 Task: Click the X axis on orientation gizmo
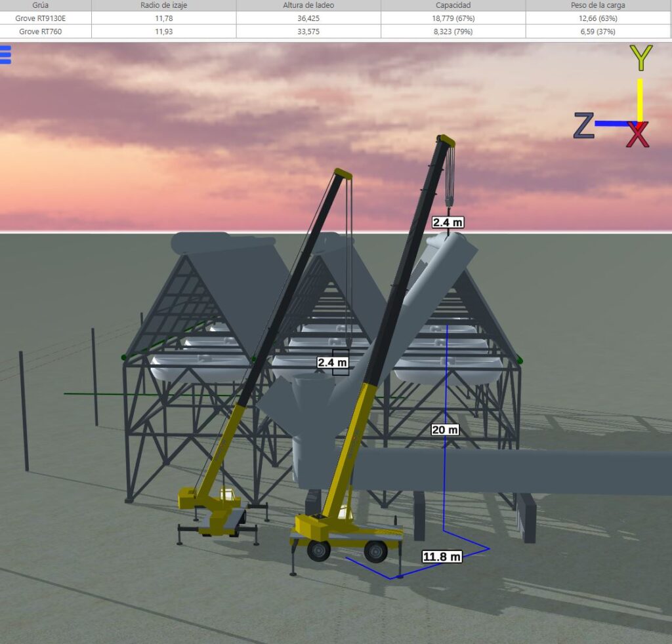tap(637, 135)
